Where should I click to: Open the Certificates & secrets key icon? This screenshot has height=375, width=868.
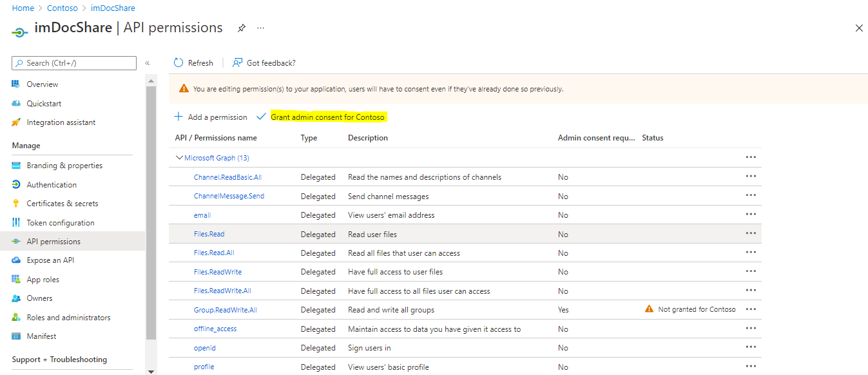tap(16, 204)
